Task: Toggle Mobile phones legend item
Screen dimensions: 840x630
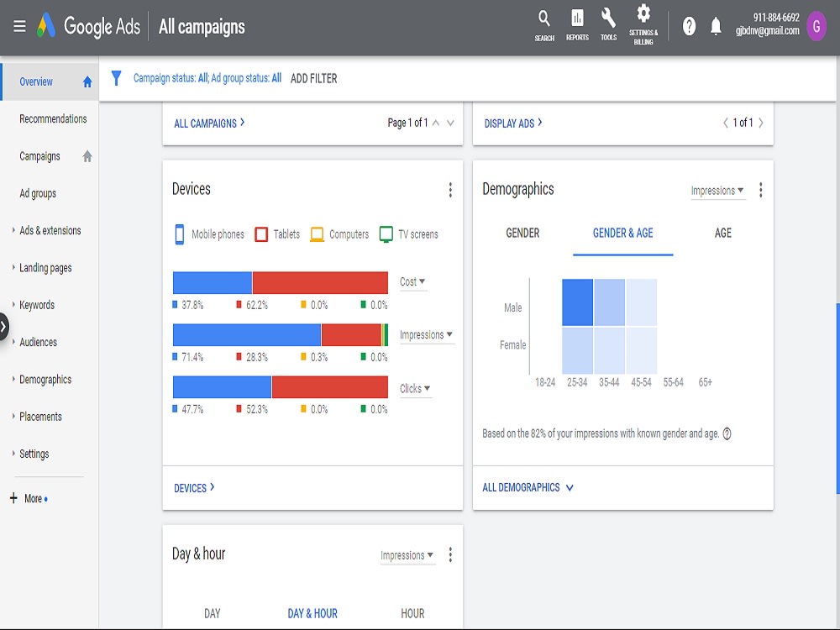Action: [209, 234]
